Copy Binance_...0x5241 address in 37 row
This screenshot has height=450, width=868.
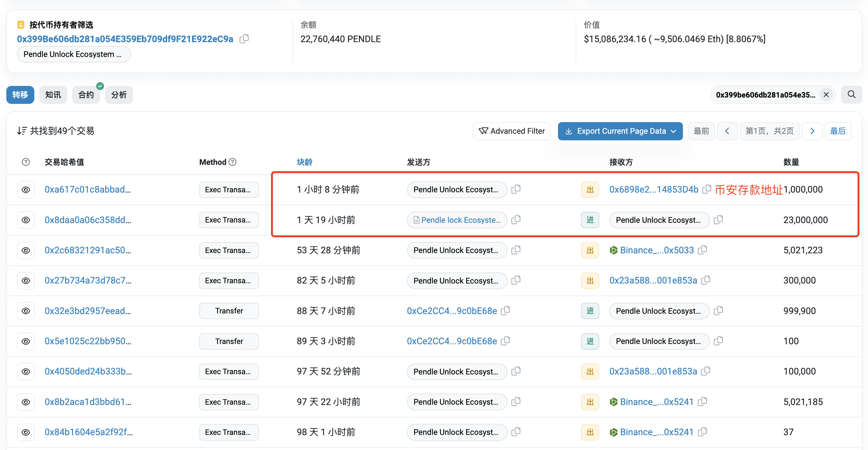(x=702, y=432)
